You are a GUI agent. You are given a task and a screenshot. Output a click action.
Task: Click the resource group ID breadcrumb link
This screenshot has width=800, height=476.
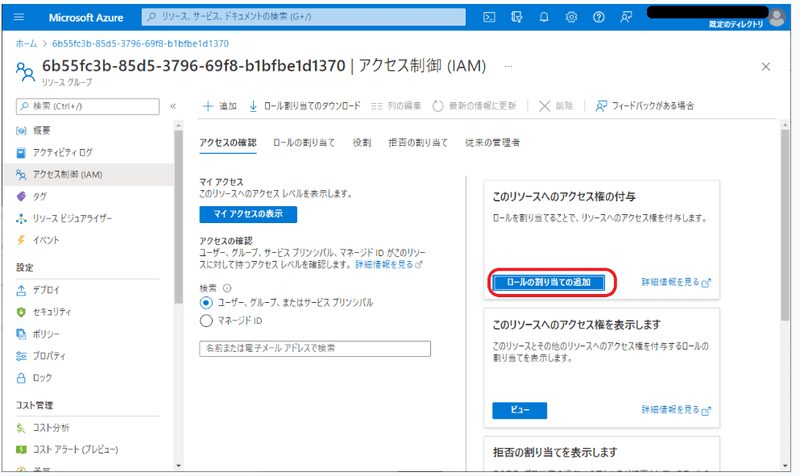point(140,44)
